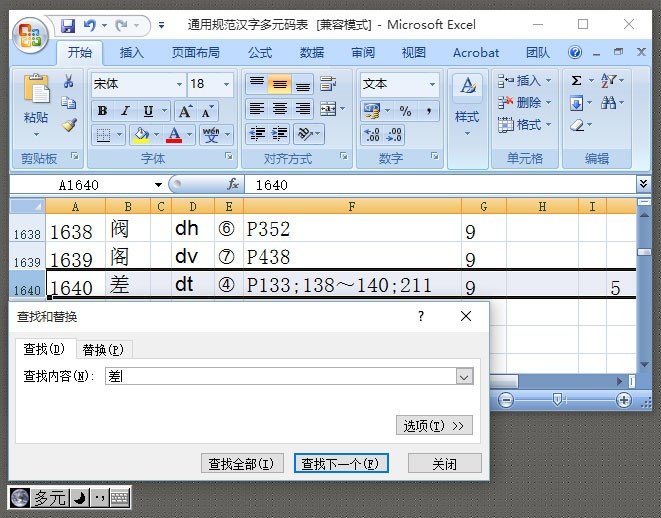Screen dimensions: 661x518
Task: Toggle wrap text icon
Action: click(328, 83)
